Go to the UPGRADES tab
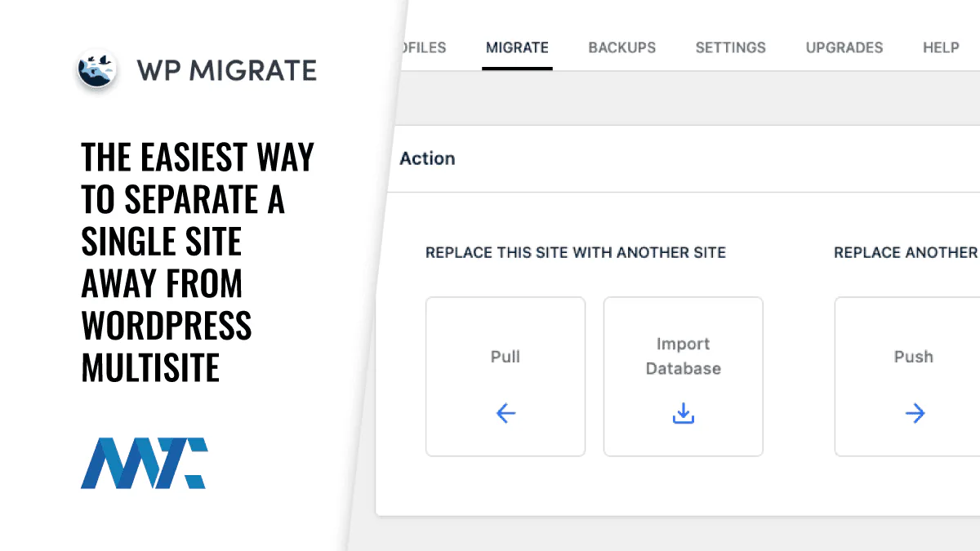The height and width of the screenshot is (551, 980). click(x=844, y=47)
